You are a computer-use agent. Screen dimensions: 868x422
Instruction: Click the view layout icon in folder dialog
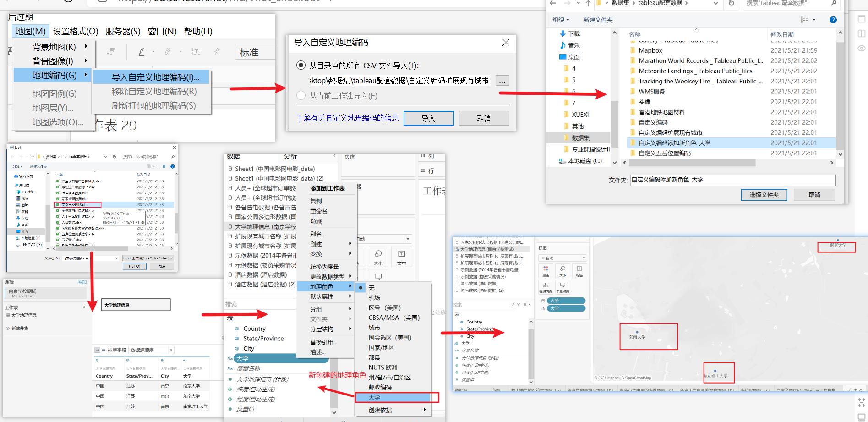tap(804, 20)
